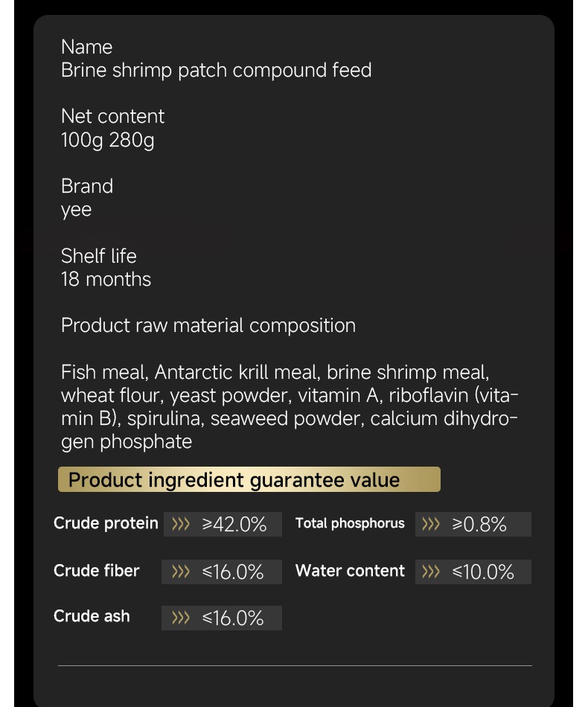Click the Crude protein label
Viewport: 588px width, 707px height.
pyautogui.click(x=106, y=523)
